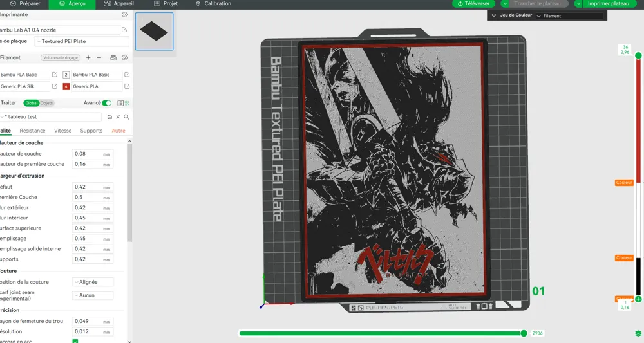Click the Remplissage 0,45 width field

point(93,239)
